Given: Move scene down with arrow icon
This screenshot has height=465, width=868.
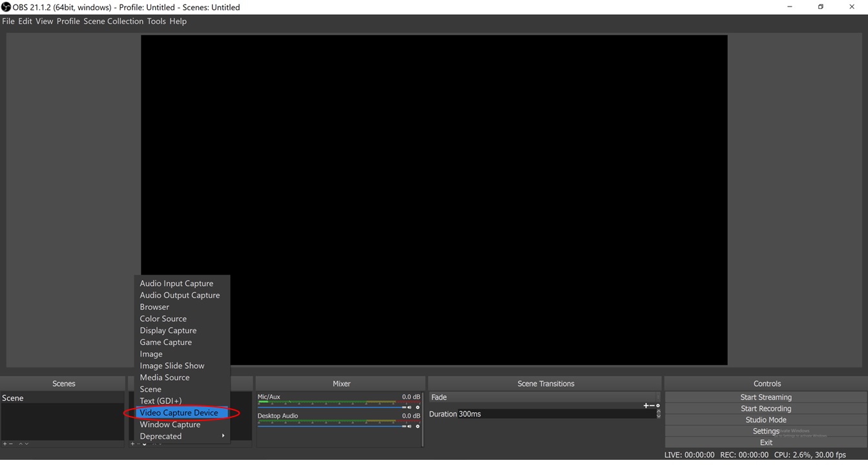Looking at the screenshot, I should pyautogui.click(x=26, y=444).
